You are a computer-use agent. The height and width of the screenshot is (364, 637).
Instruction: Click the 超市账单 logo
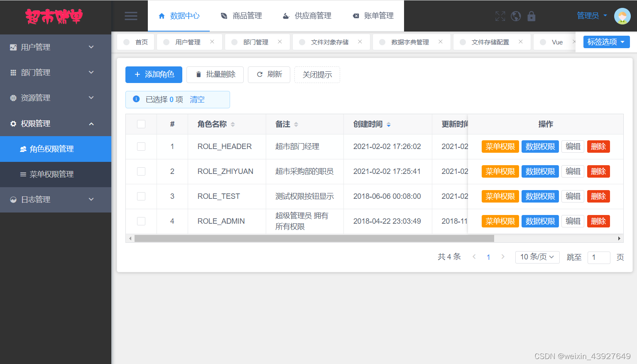54,17
